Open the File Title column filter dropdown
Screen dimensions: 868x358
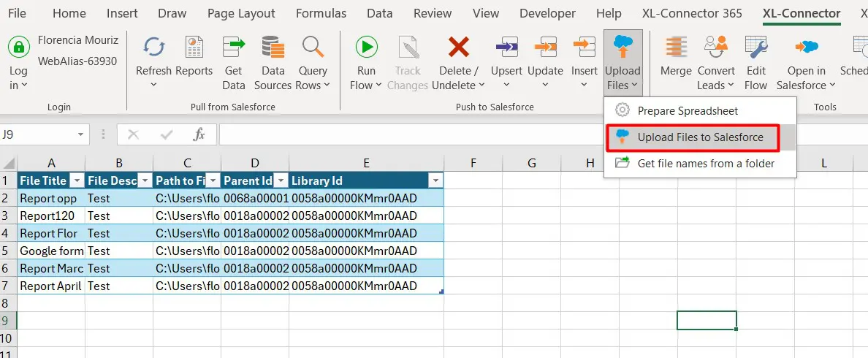coord(77,181)
